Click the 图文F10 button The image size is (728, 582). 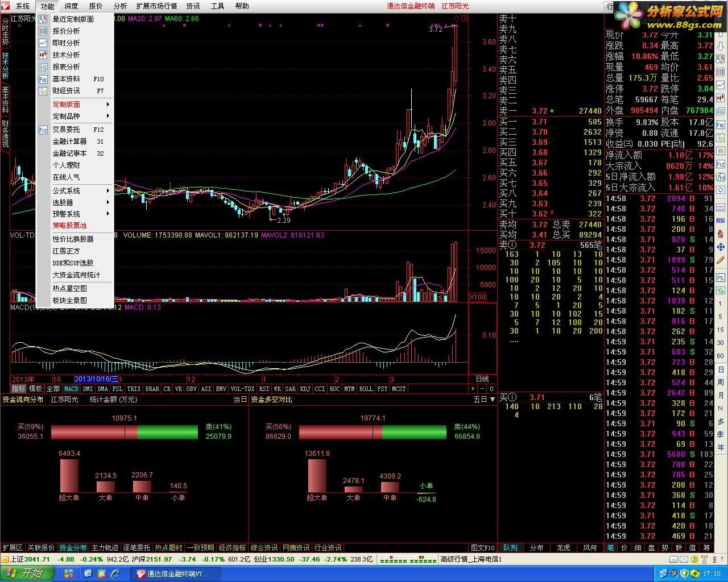pos(483,548)
